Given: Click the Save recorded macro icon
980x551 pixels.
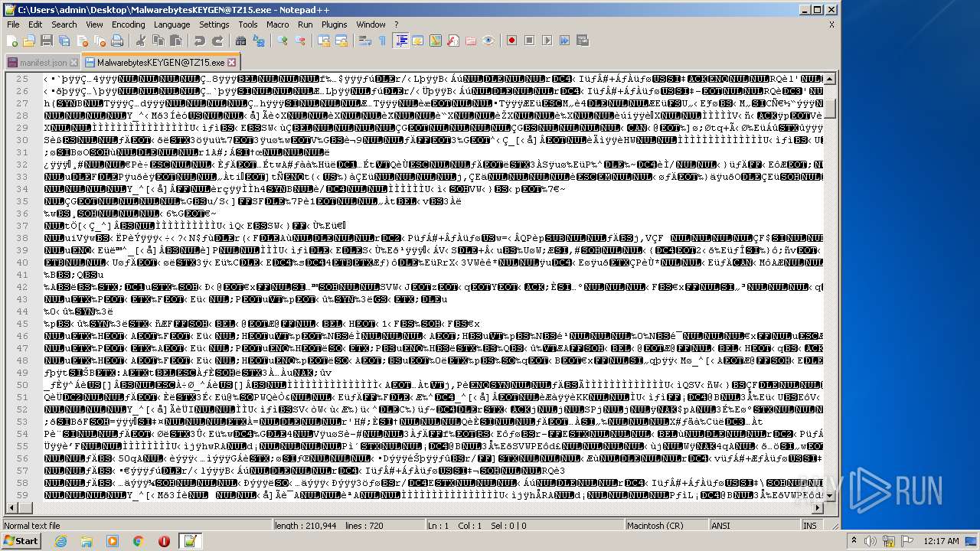Looking at the screenshot, I should click(583, 41).
